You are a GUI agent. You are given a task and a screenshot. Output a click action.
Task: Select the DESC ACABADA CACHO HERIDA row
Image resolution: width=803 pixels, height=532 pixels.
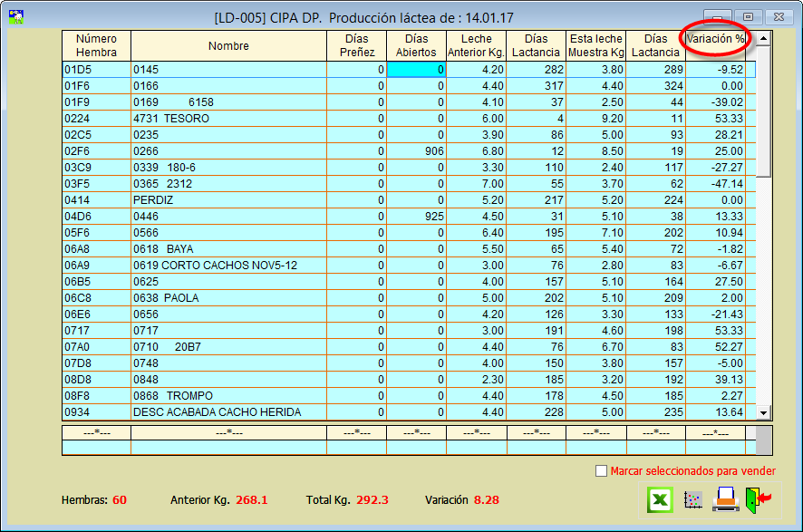[228, 412]
